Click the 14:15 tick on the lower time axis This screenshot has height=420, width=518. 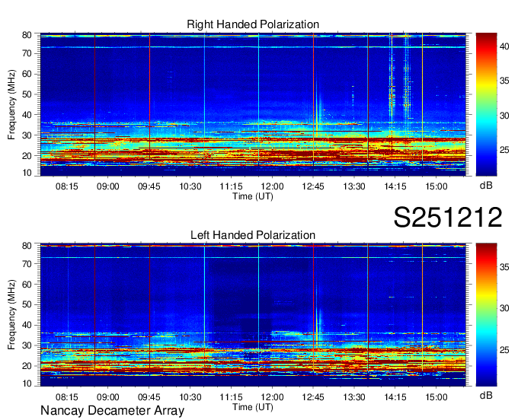[x=395, y=396]
